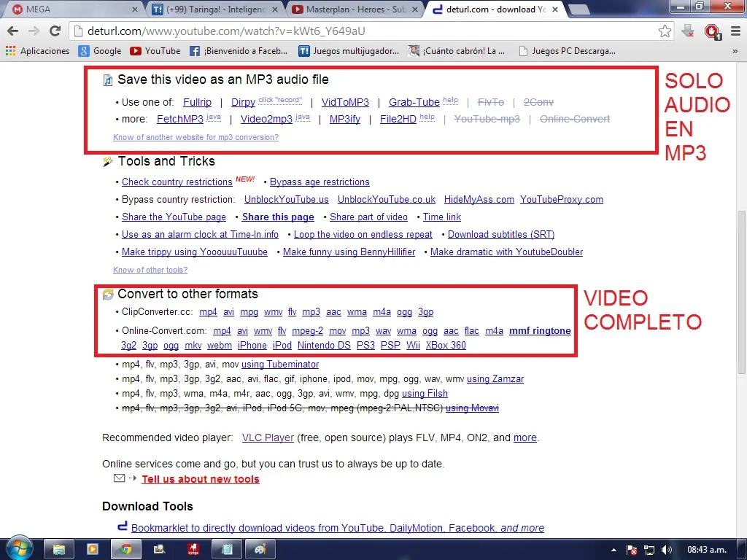Open Make funny using BennyHillifier link
The width and height of the screenshot is (747, 560).
(349, 252)
